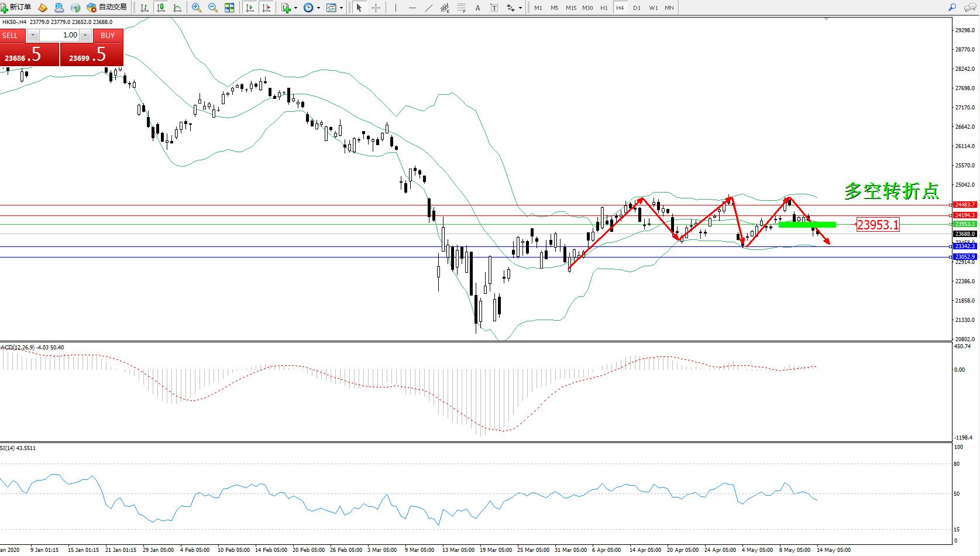Switch to the M15 timeframe
Viewport: 980px width, 556px height.
click(x=571, y=8)
